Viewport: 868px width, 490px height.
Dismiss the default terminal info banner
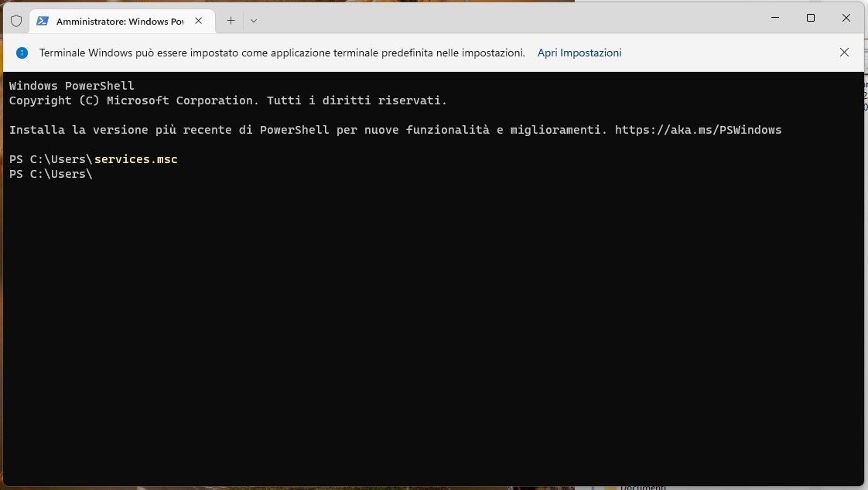click(844, 53)
